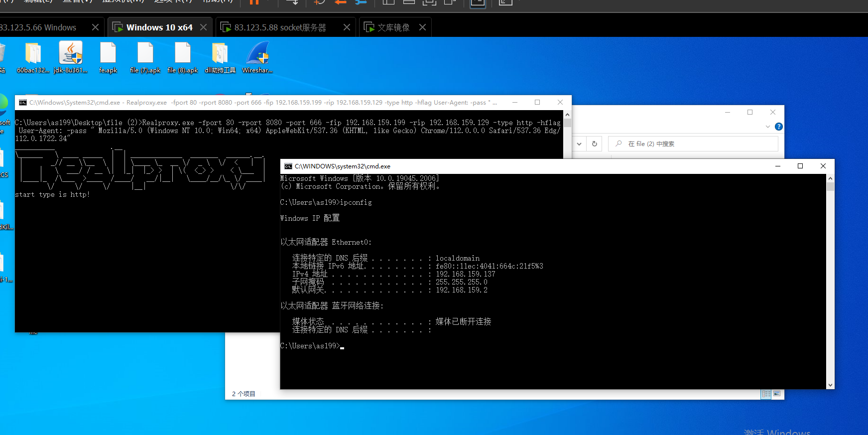Click the 文库镜像 tab VM icon
This screenshot has height=435, width=868.
369,27
